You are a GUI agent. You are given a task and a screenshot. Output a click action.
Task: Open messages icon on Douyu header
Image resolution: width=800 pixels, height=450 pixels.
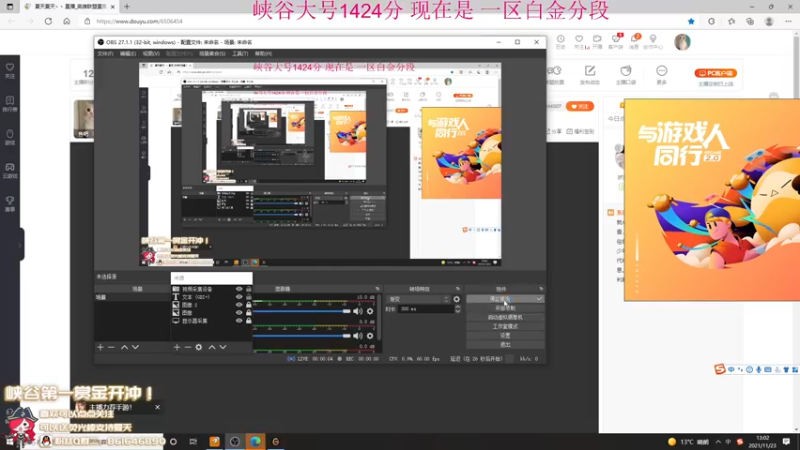point(634,42)
